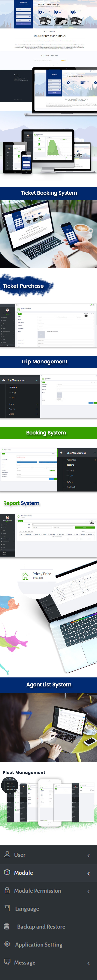Collapse the Trip Management dropdown arrow
The height and width of the screenshot is (980, 97).
pos(37,380)
